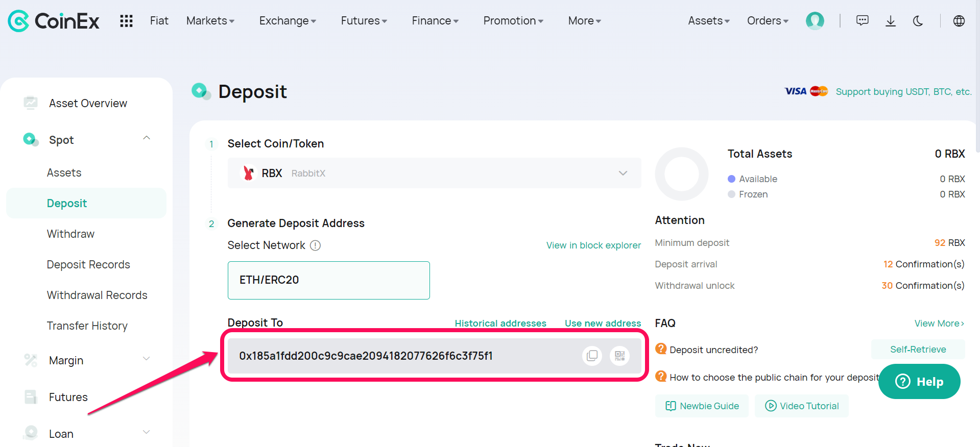Click the RBX rabbit coin icon
980x447 pixels.
[248, 173]
